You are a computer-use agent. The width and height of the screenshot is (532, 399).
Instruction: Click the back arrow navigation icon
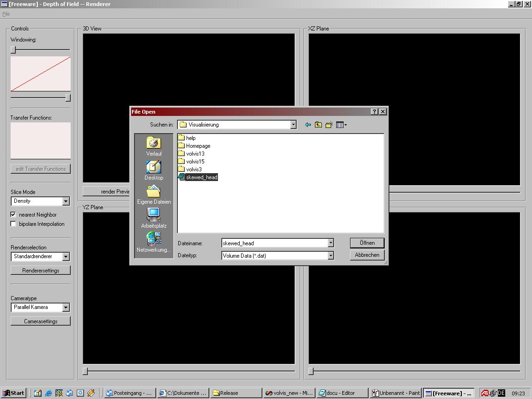(x=308, y=125)
